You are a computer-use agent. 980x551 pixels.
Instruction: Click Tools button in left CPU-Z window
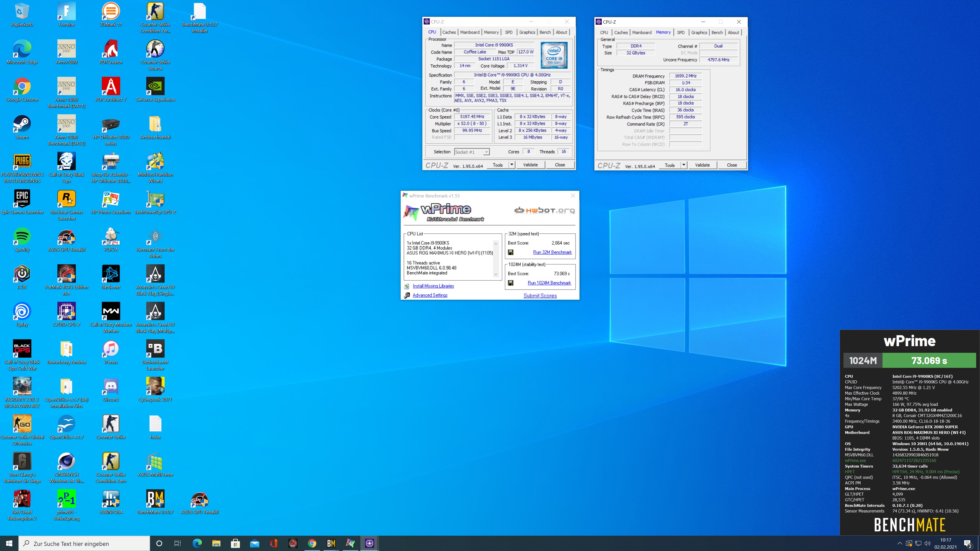498,165
